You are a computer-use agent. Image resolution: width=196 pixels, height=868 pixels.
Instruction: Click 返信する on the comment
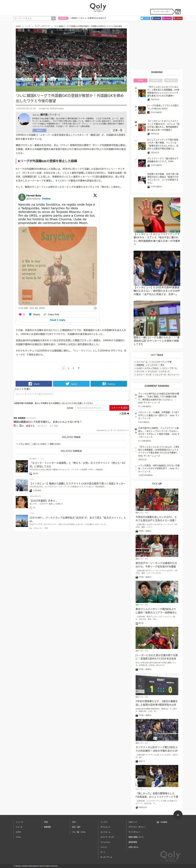30,426
